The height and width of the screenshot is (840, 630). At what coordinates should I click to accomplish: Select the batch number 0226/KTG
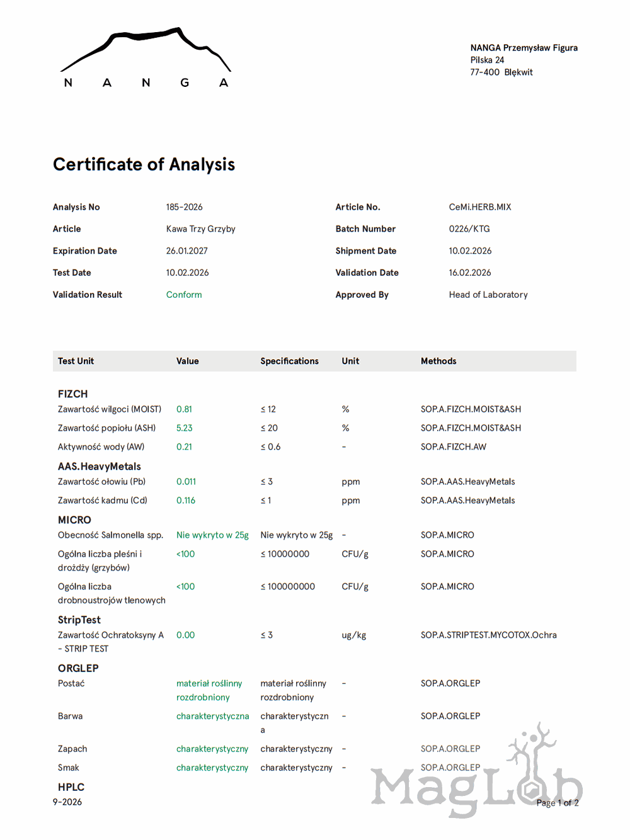pyautogui.click(x=469, y=229)
